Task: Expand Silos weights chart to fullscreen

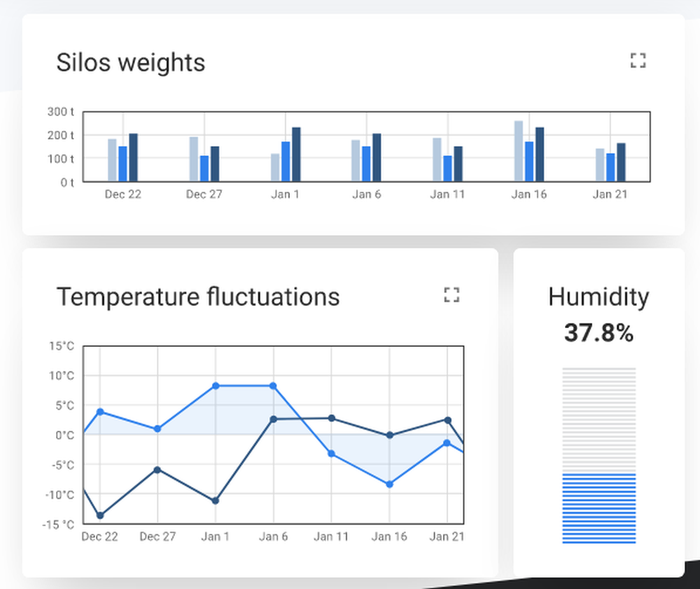Action: [638, 60]
